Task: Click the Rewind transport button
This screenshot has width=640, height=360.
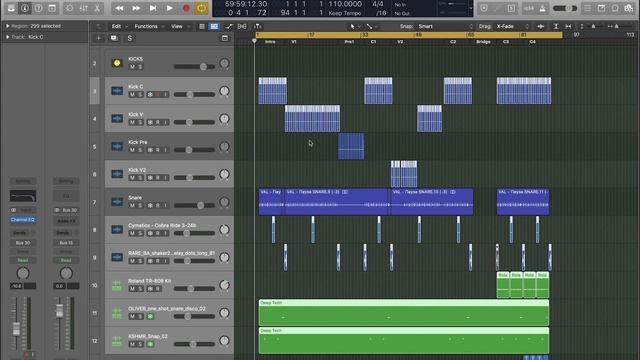Action: click(x=119, y=8)
